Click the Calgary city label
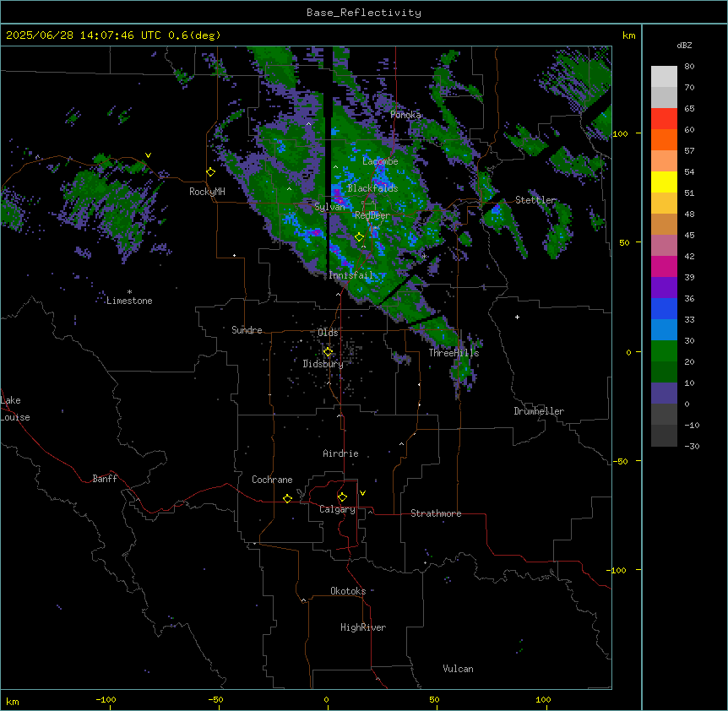Viewport: 728px width, 711px height. (337, 509)
